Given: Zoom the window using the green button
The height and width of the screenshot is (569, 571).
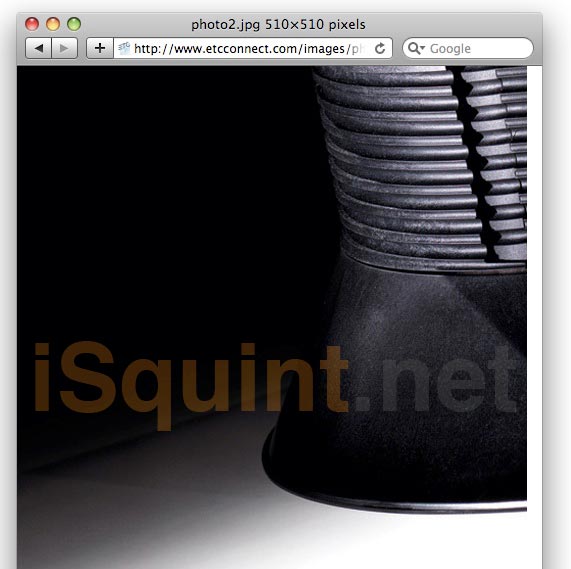Looking at the screenshot, I should (x=74, y=24).
